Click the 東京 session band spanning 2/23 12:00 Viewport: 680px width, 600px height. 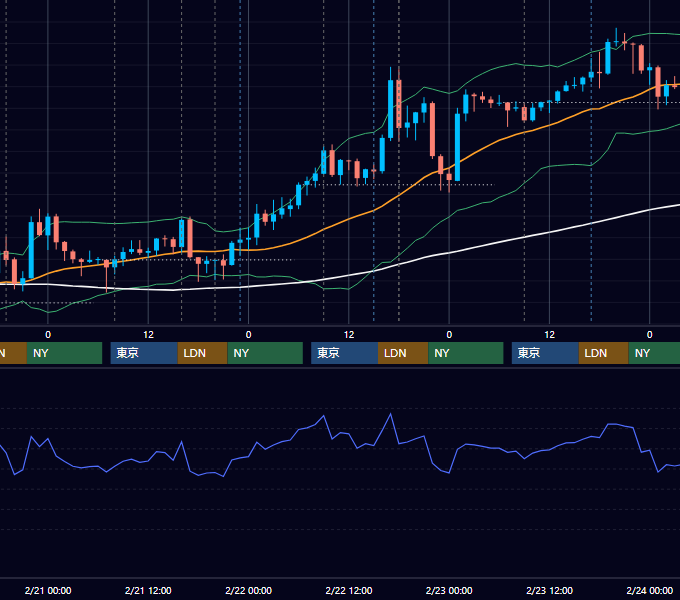545,353
